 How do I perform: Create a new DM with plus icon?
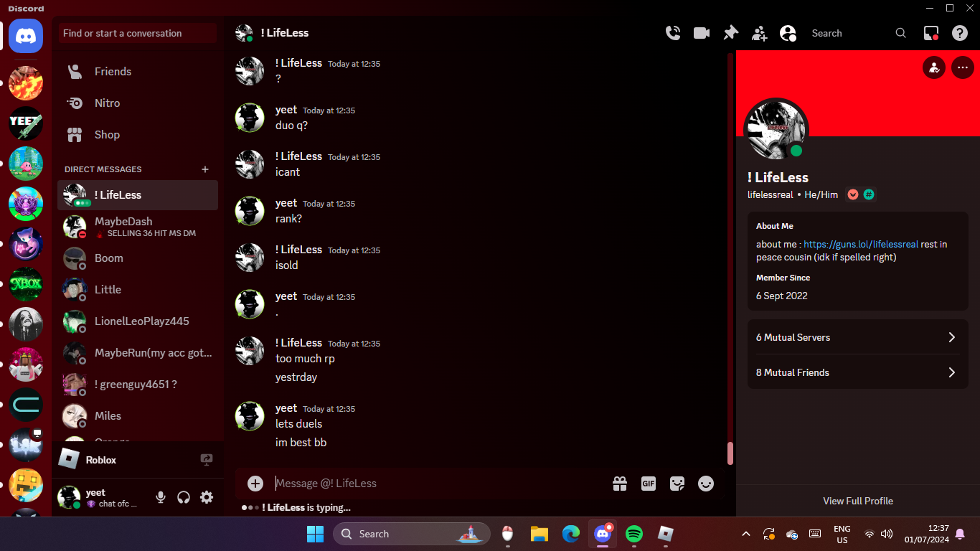[205, 169]
